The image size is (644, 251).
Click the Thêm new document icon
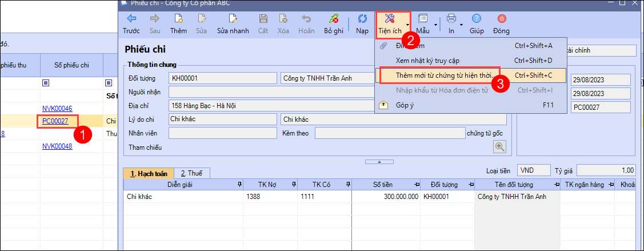[162, 19]
